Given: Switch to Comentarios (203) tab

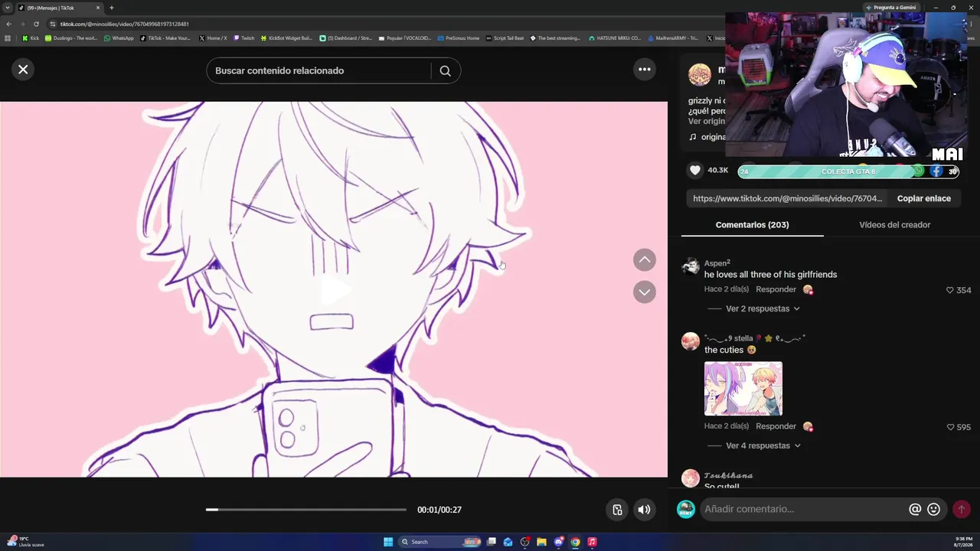Looking at the screenshot, I should [x=752, y=225].
